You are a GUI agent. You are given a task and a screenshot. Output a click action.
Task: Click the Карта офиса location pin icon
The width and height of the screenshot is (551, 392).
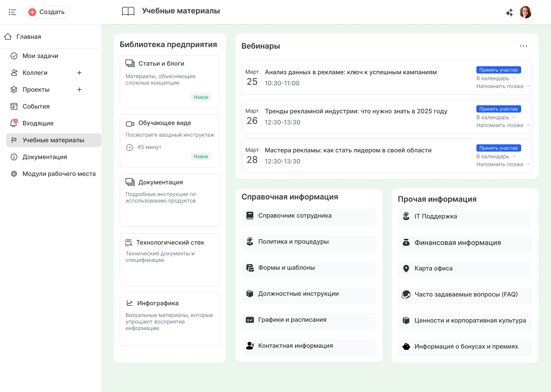406,269
